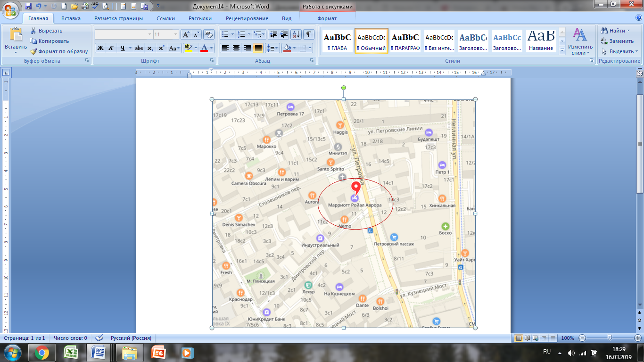Viewport: 644px width, 362px height.
Task: Decrease font size with shrink A
Action: tap(197, 34)
